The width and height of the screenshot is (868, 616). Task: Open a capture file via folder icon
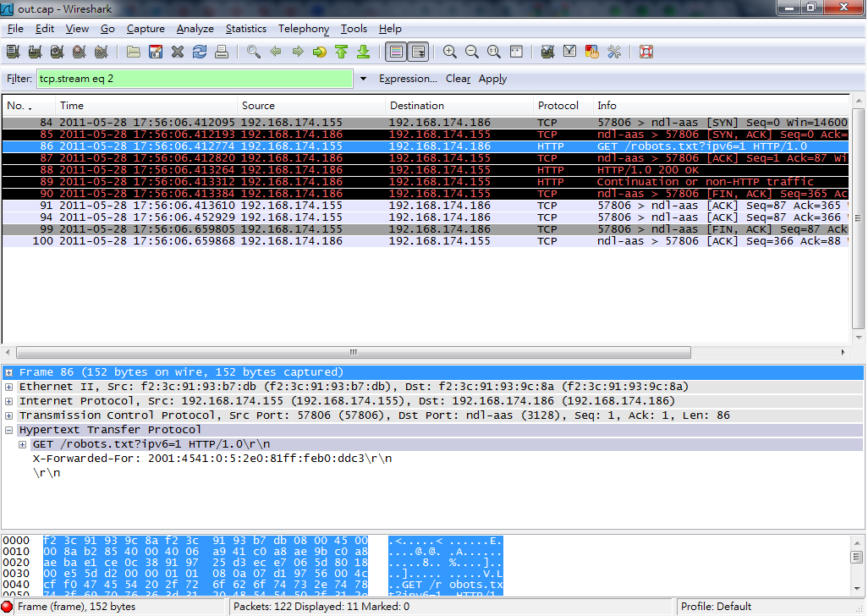134,52
